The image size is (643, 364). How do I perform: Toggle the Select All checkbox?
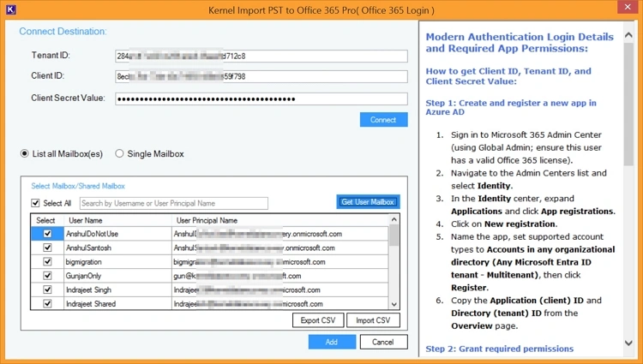tap(35, 203)
